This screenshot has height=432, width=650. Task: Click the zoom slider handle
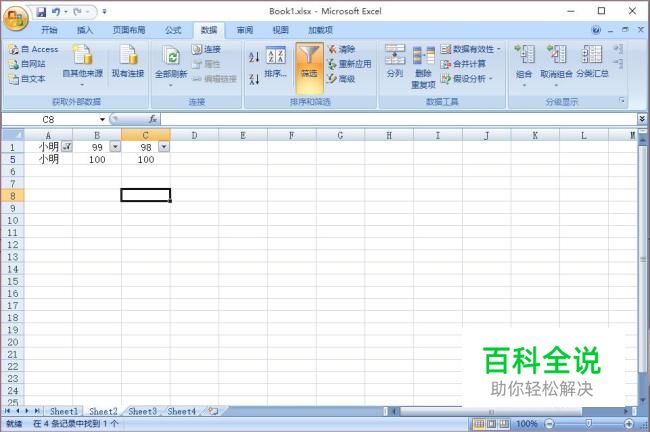tap(588, 423)
